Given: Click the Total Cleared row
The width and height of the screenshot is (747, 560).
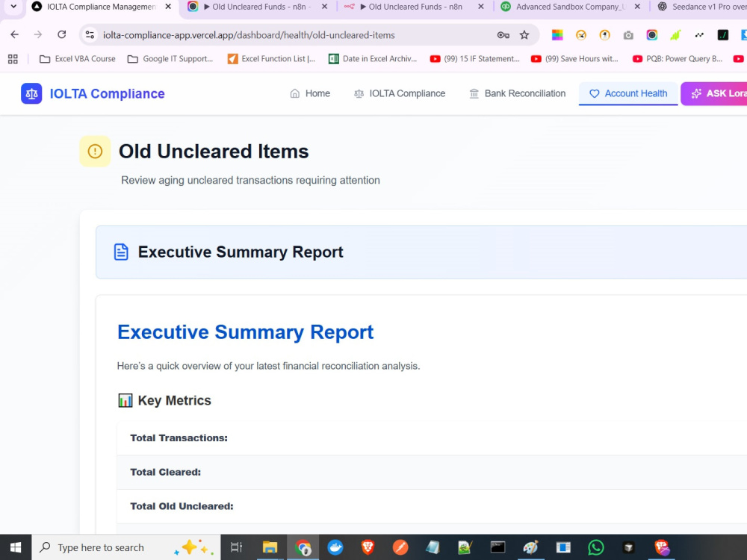Looking at the screenshot, I should [432, 473].
